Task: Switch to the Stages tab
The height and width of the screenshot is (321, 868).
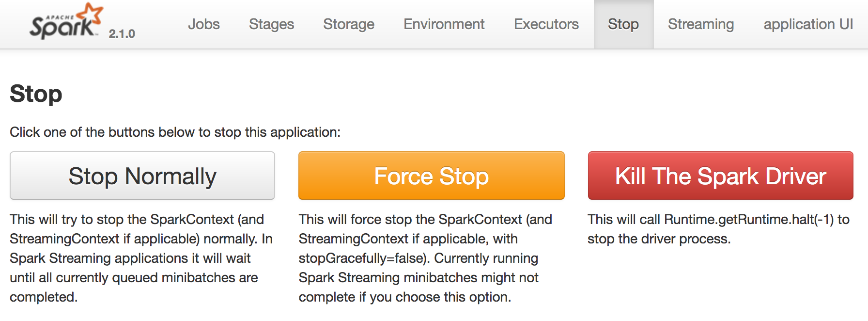Action: [x=271, y=24]
